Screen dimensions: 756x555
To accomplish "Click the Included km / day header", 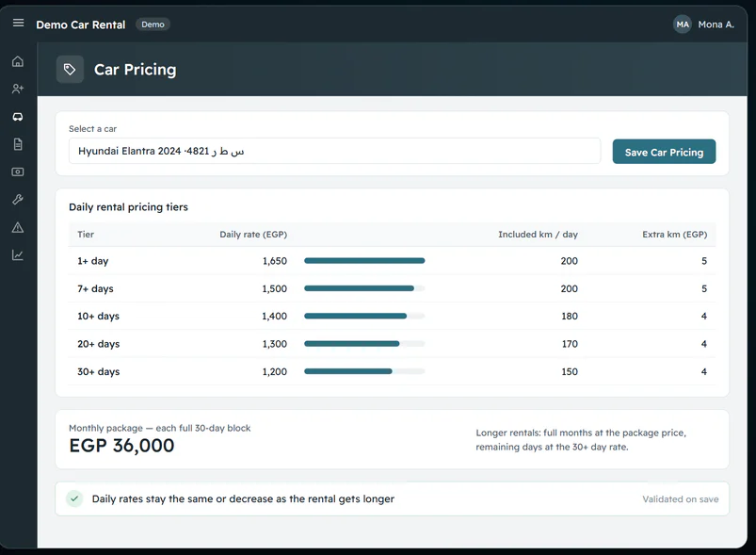I will click(539, 235).
